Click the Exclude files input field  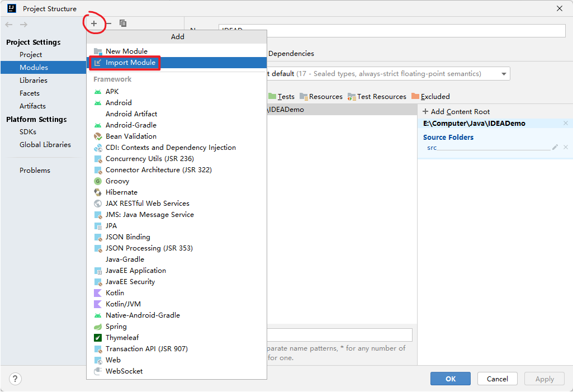(x=340, y=335)
